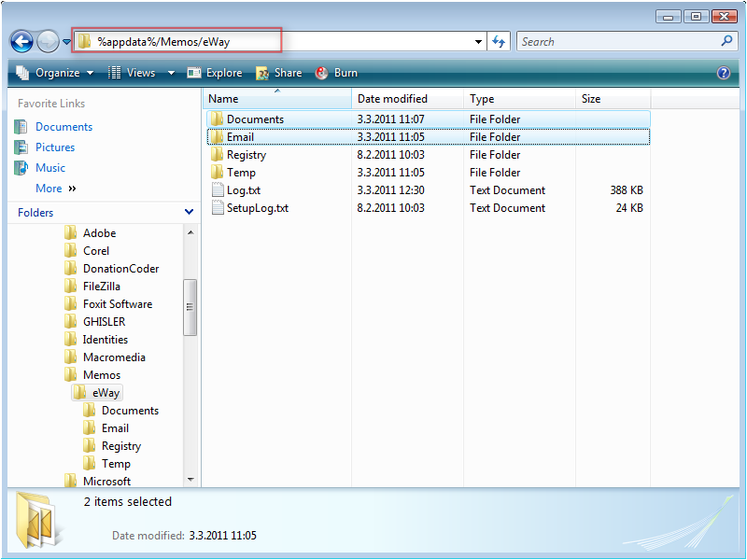The image size is (747, 560).
Task: Select Foxit Software in folder tree
Action: click(x=118, y=304)
